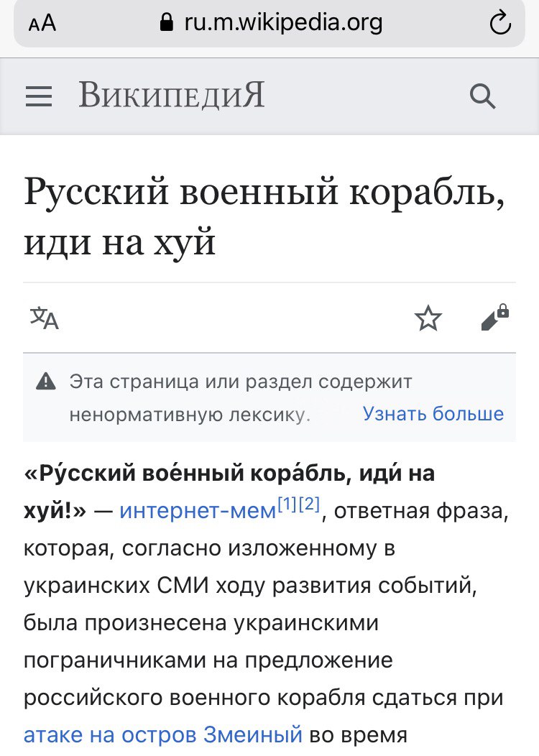Image resolution: width=539 pixels, height=756 pixels.
Task: Go to the Википедия logo home link
Action: (172, 96)
